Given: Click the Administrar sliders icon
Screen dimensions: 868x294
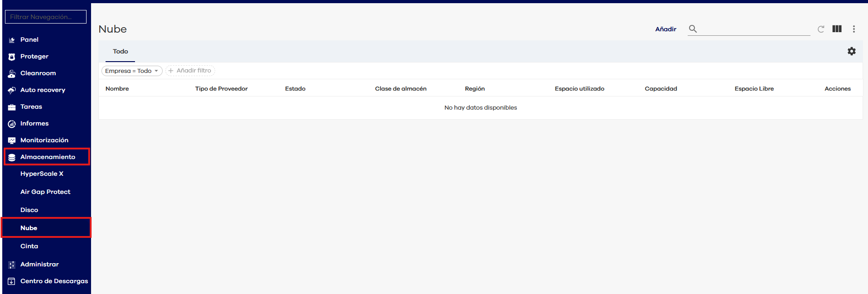Looking at the screenshot, I should pos(12,265).
